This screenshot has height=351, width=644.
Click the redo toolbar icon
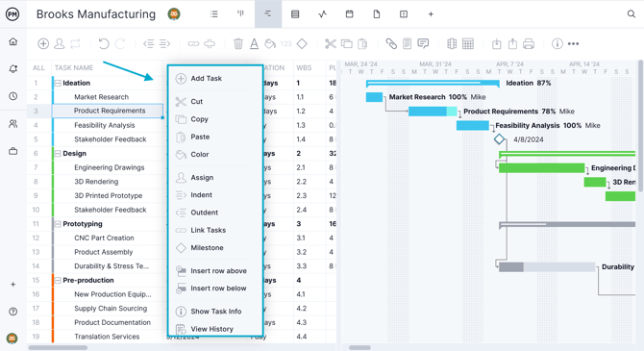click(x=120, y=43)
